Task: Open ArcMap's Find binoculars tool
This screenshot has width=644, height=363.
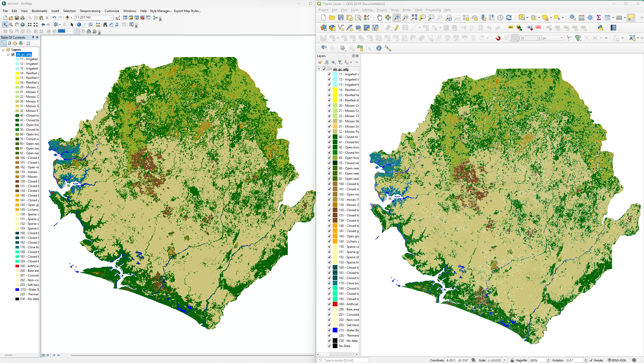Action: click(105, 24)
